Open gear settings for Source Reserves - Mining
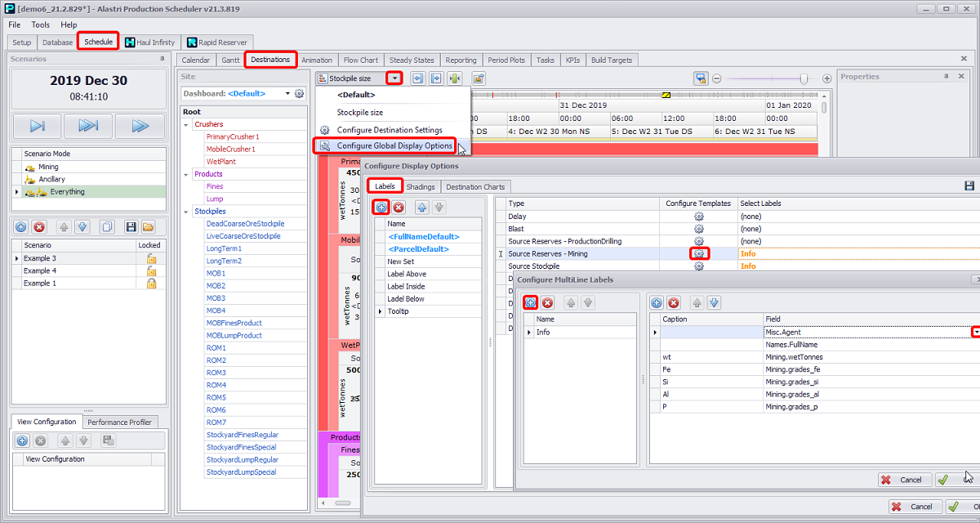The width and height of the screenshot is (980, 523). [698, 254]
